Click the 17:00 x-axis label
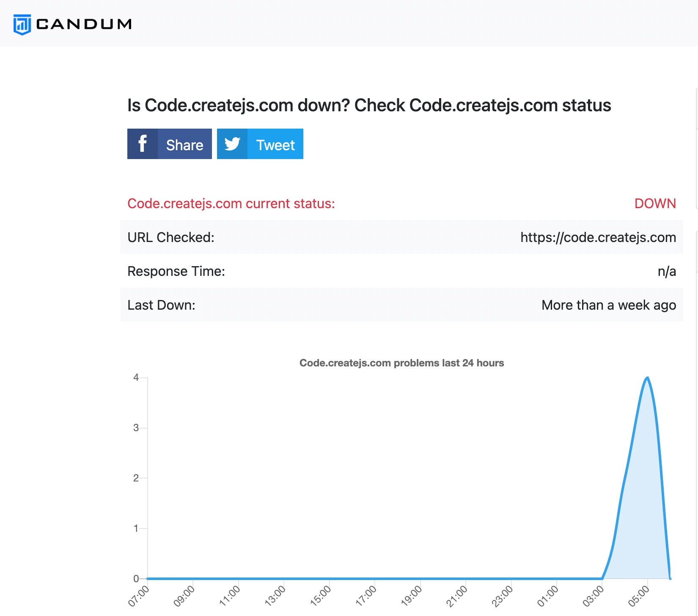698x616 pixels. tap(366, 596)
